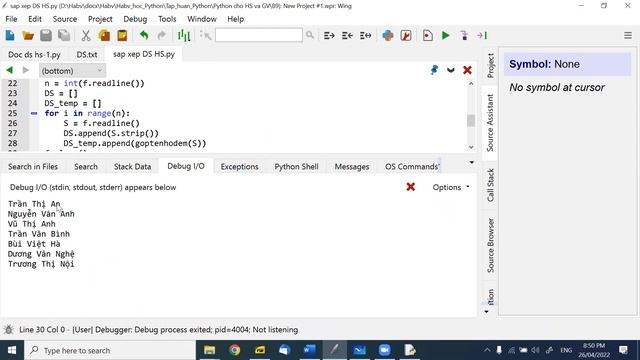
Task: Open the Messages tab
Action: (352, 167)
